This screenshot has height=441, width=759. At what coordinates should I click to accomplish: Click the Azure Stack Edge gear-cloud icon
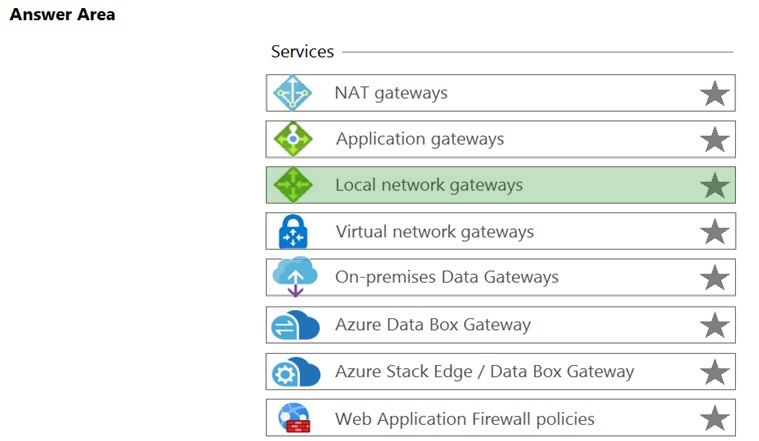tap(294, 372)
